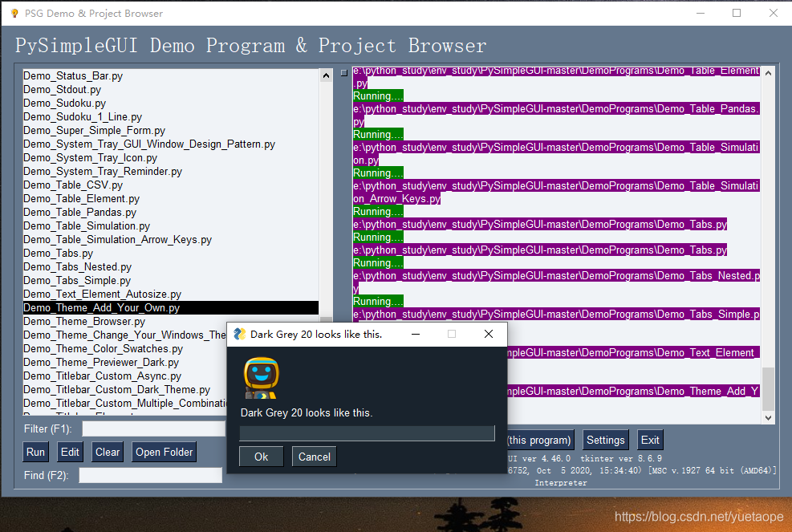Select Demo_Titlebar_Custom_Multiple_Combinations row

click(x=124, y=403)
